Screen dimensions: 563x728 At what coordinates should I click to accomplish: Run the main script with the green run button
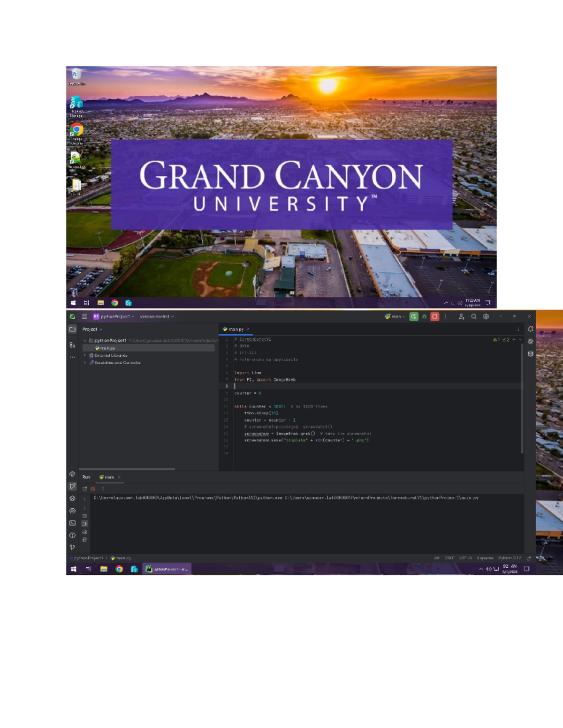point(413,316)
